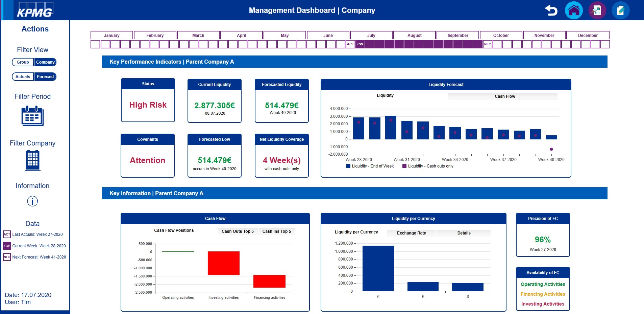Switch filter view to Group
The image size is (644, 314).
pyautogui.click(x=23, y=62)
